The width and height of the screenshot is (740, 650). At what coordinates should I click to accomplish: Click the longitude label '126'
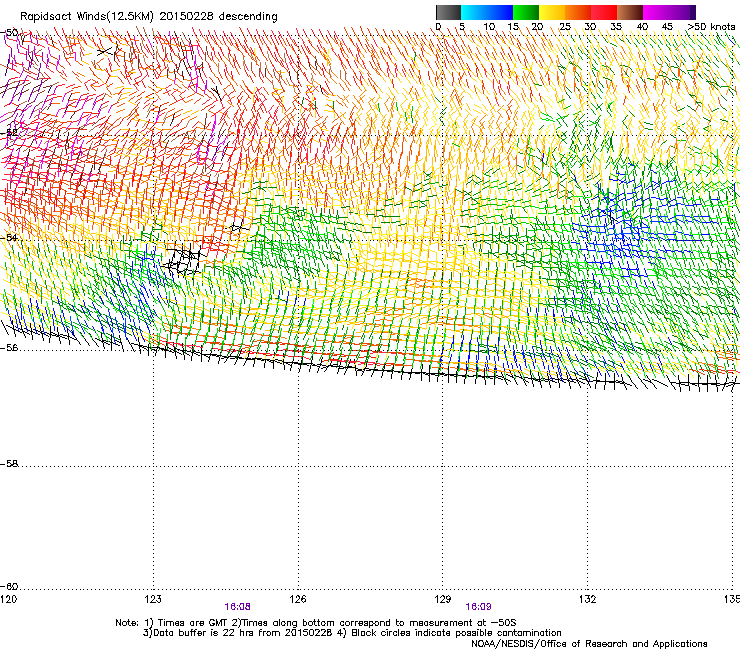point(298,599)
